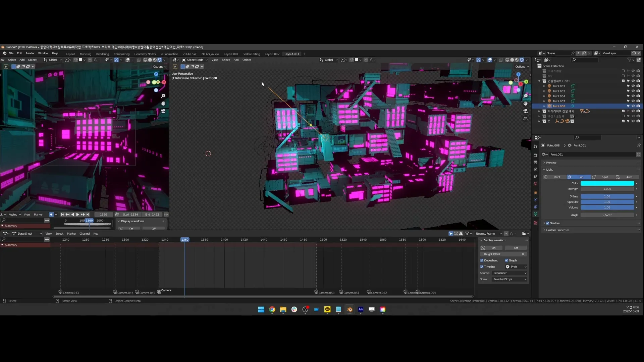Open the World properties tab
The image size is (644, 362).
pyautogui.click(x=535, y=184)
